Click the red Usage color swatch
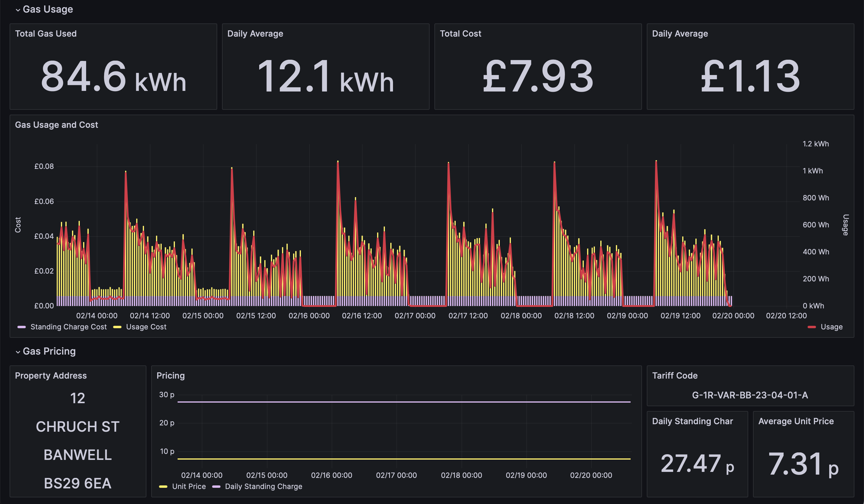Viewport: 864px width, 504px height. (811, 327)
